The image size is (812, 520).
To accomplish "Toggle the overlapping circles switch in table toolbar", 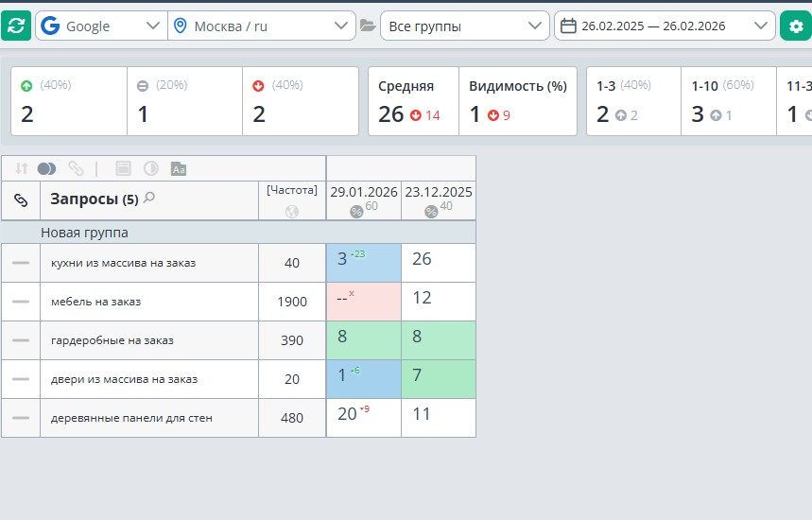I will [46, 168].
